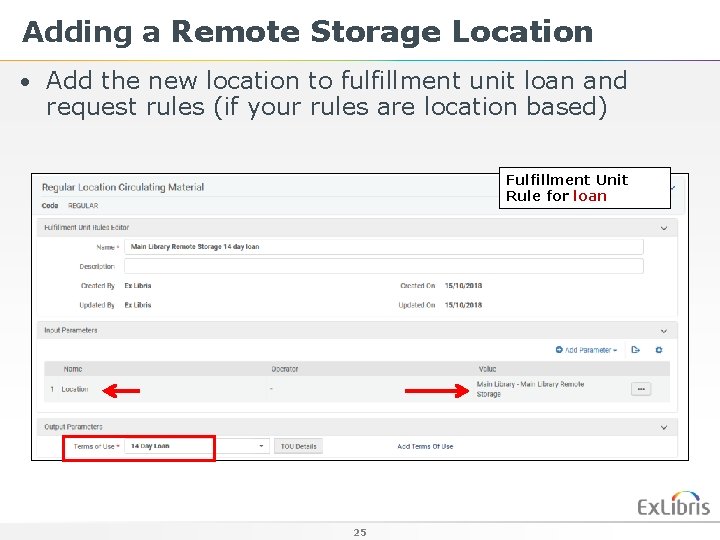
Task: Open the Terms of Use dropdown
Action: [197, 446]
